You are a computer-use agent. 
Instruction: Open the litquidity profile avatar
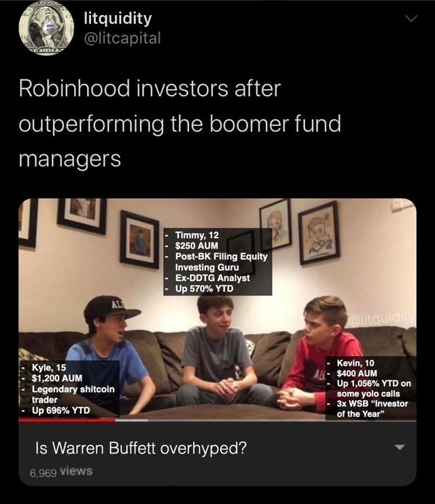[46, 29]
